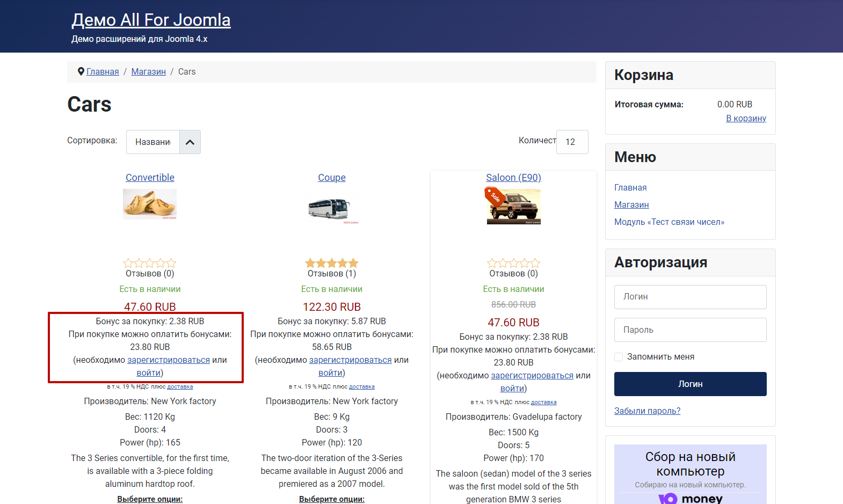Open Магазин in the Меню sidebar
843x504 pixels.
(x=631, y=204)
